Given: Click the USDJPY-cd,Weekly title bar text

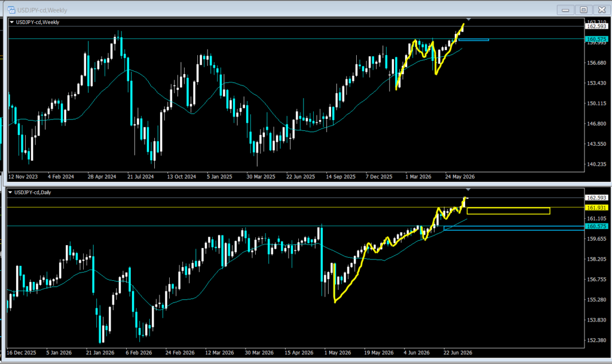Looking at the screenshot, I should pos(42,10).
